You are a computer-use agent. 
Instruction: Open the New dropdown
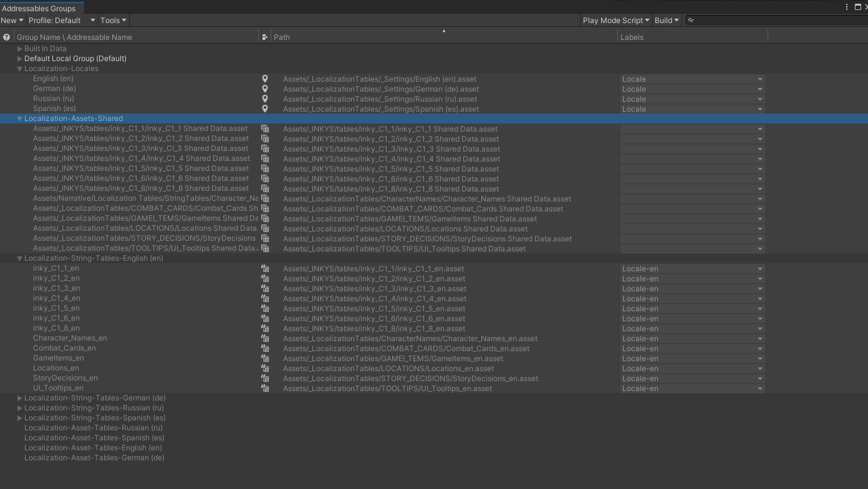12,20
